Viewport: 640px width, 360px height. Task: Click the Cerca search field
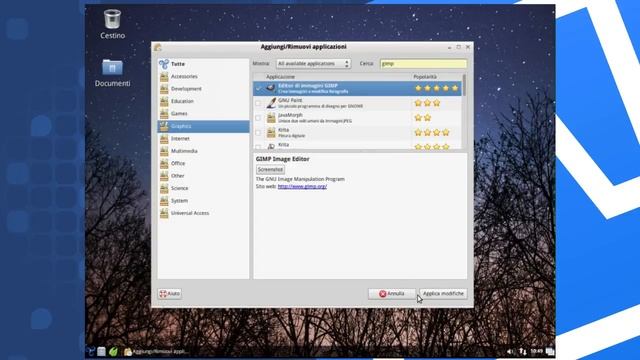pos(423,64)
